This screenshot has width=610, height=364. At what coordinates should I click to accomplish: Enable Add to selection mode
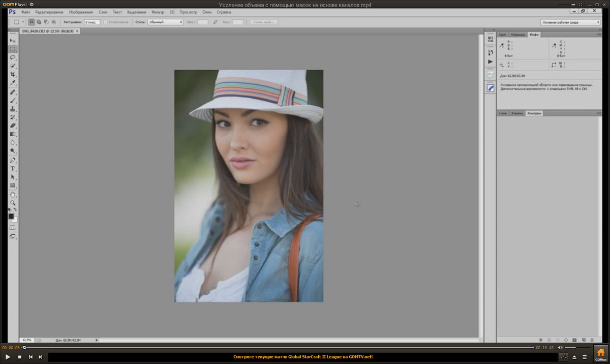coord(39,22)
